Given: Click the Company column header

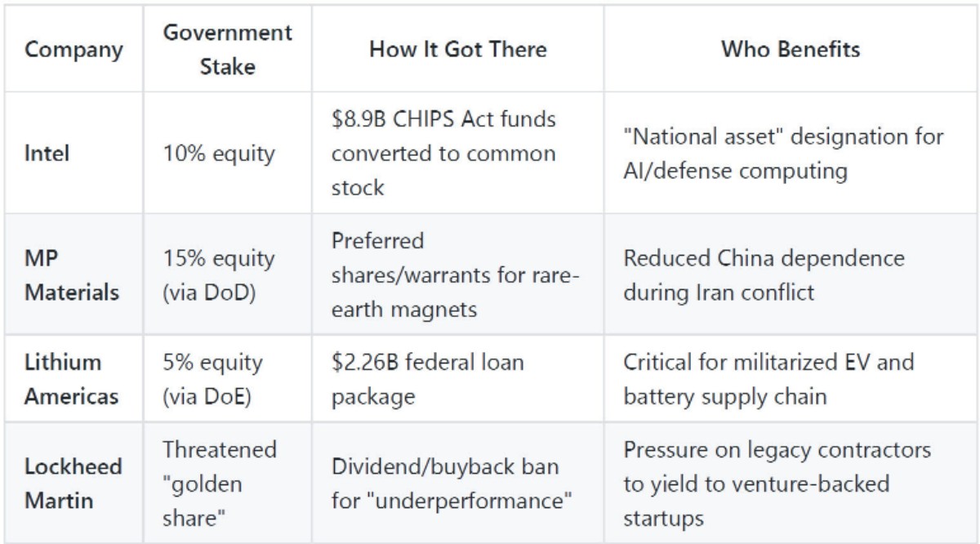Looking at the screenshot, I should coord(74,50).
